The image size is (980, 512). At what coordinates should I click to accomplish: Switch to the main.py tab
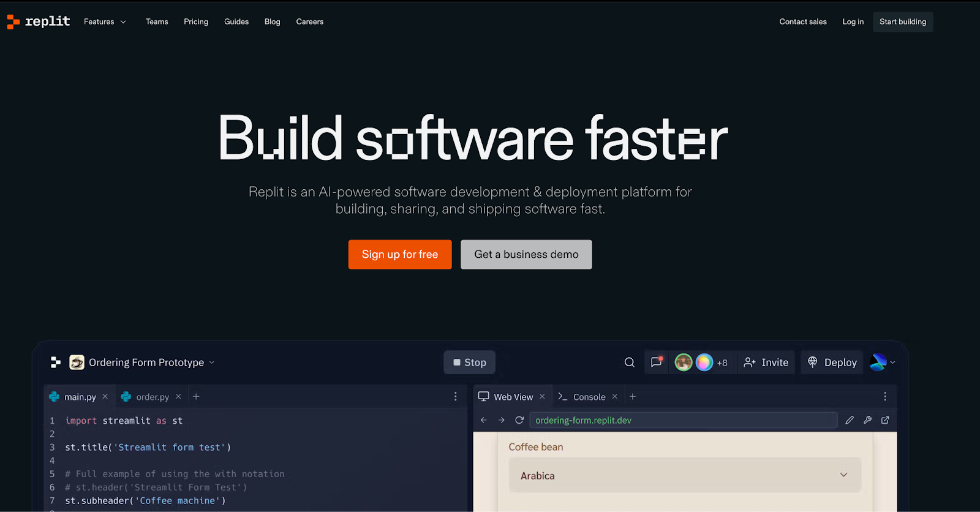point(80,397)
